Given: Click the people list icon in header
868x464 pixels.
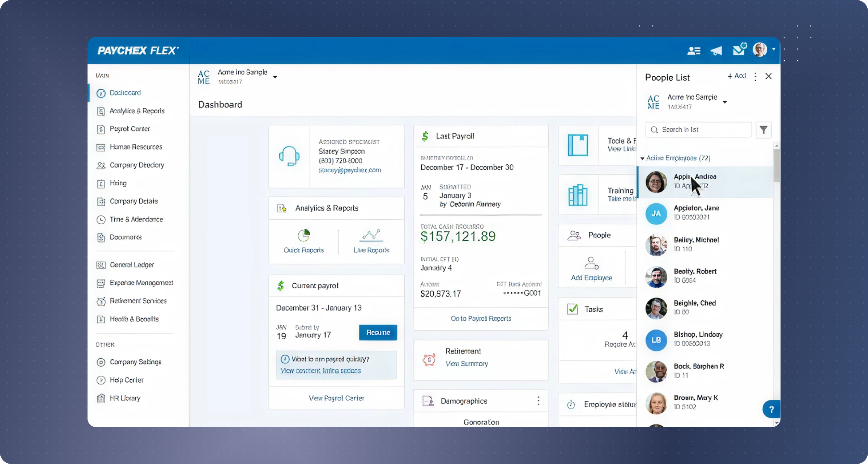Looking at the screenshot, I should coord(694,51).
